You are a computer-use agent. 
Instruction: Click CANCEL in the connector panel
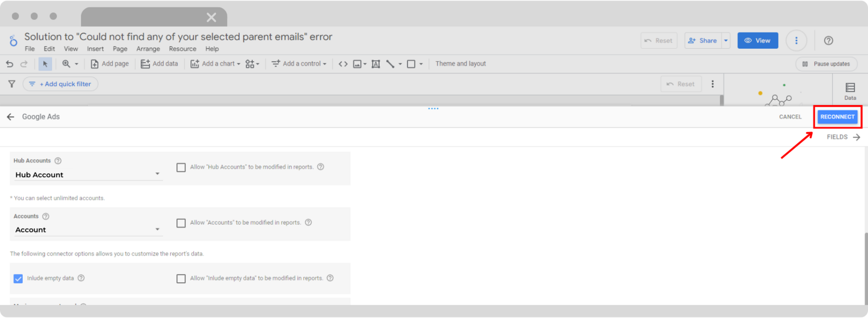click(x=790, y=116)
